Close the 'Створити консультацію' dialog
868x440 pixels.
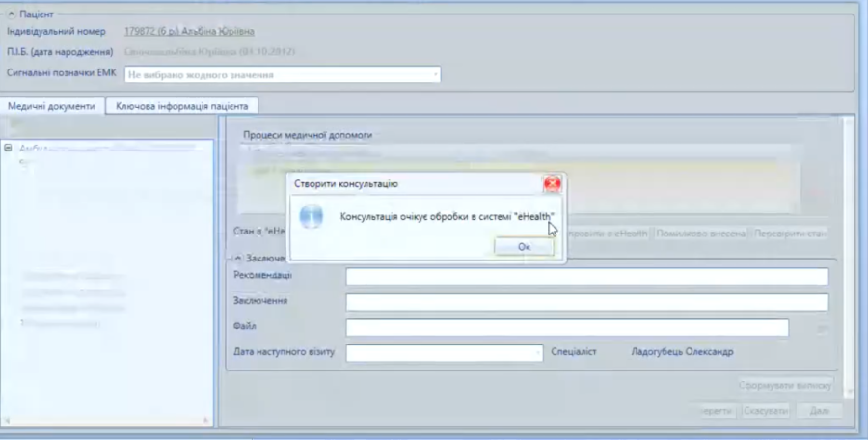pos(552,183)
